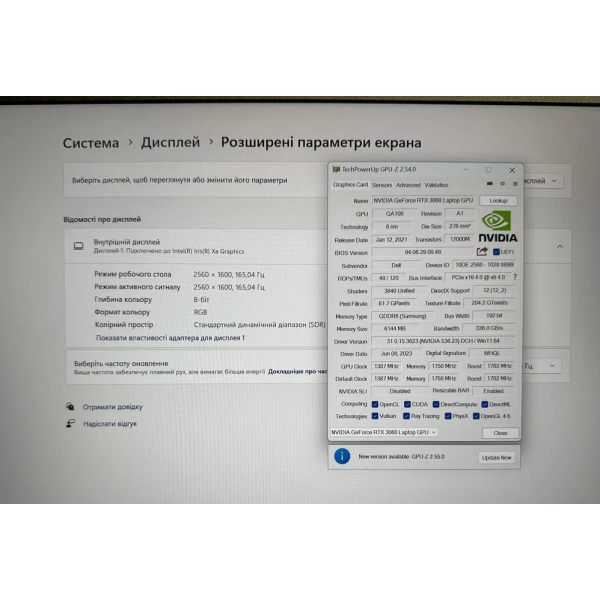
Task: Close the GPU-Z window
Action: (x=512, y=170)
